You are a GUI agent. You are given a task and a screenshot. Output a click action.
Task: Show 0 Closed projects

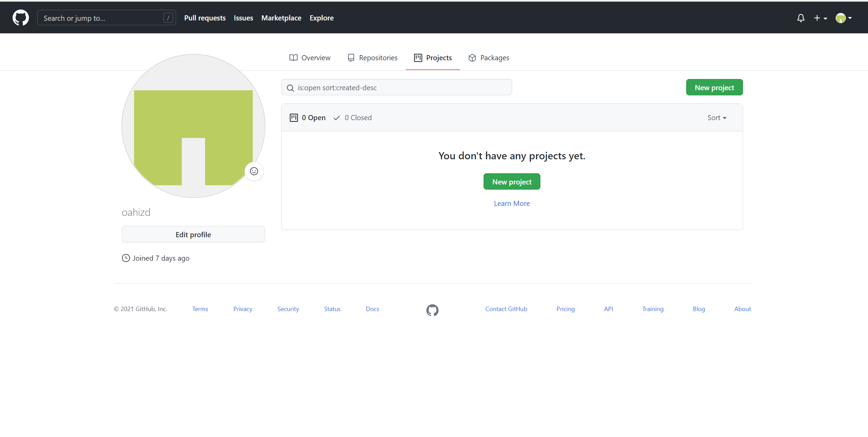tap(353, 118)
